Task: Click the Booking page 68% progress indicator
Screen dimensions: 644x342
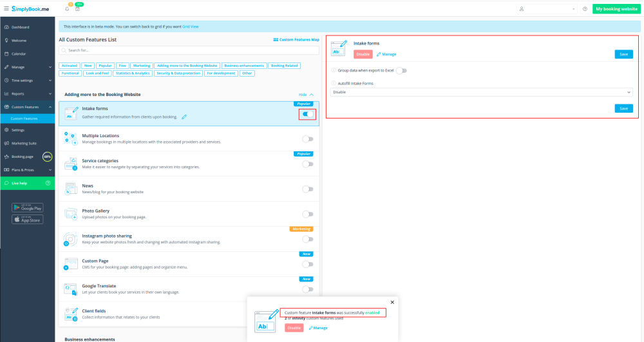Action: pos(47,157)
